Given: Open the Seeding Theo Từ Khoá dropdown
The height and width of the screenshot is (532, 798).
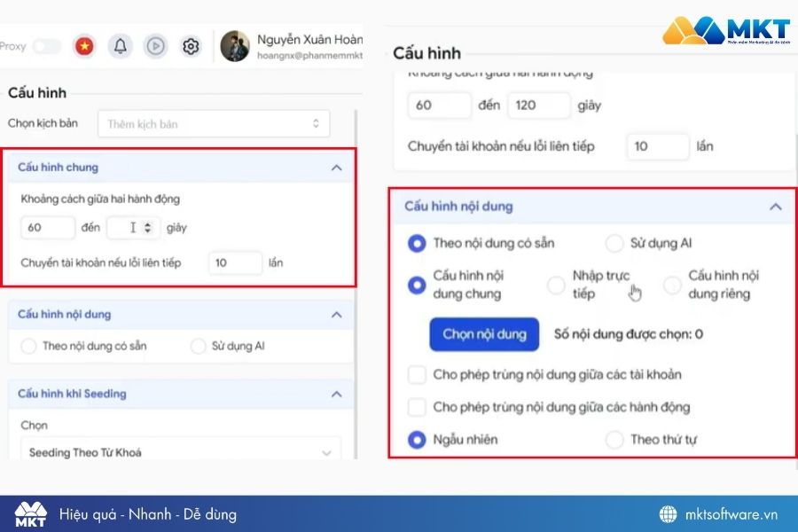Looking at the screenshot, I should (x=181, y=450).
